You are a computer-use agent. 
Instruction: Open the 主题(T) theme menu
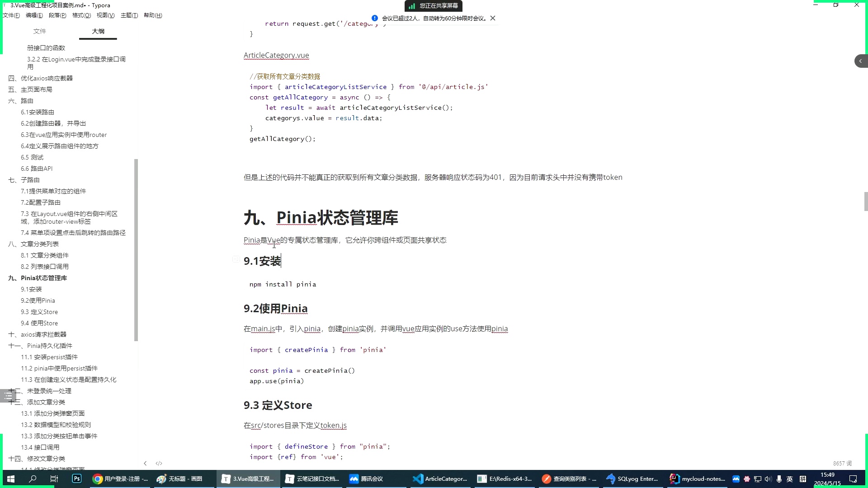click(x=129, y=15)
